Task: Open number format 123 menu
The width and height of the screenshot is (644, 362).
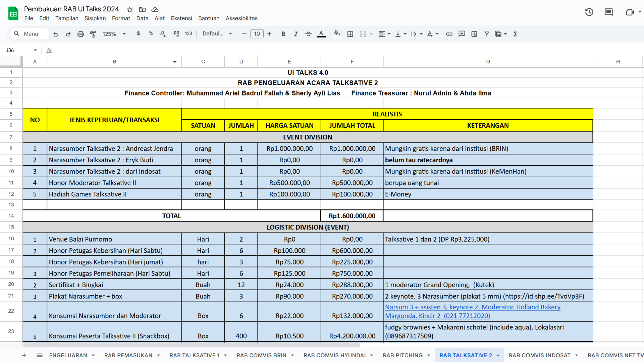Action: [x=189, y=34]
